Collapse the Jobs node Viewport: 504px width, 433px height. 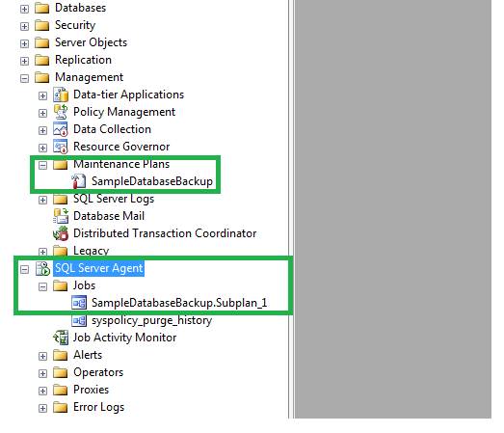42,286
